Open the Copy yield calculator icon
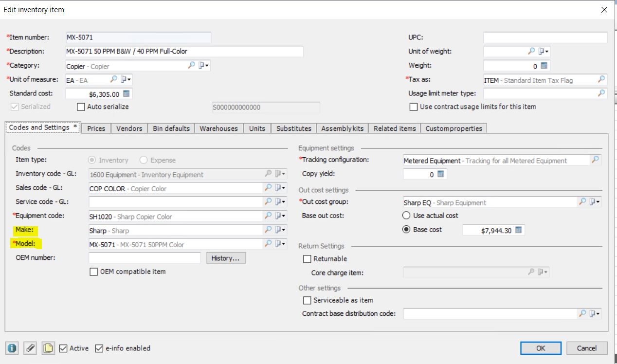Image resolution: width=617 pixels, height=364 pixels. click(x=441, y=174)
